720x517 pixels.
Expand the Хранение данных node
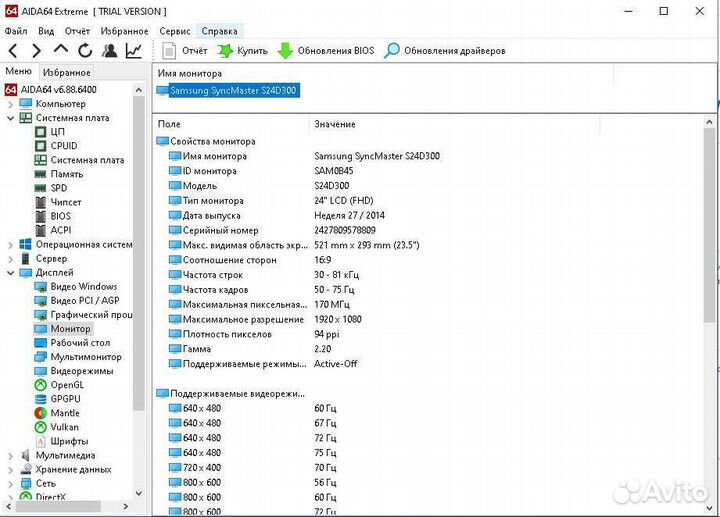pos(10,470)
